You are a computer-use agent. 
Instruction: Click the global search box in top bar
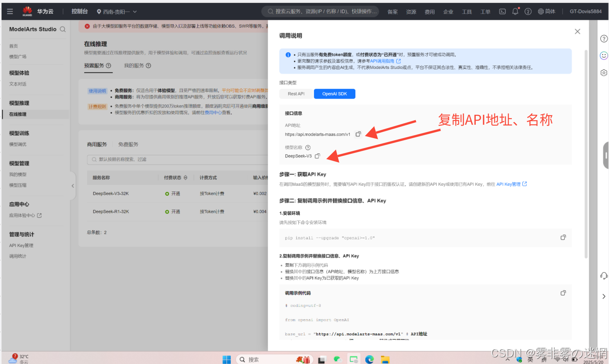click(x=320, y=11)
